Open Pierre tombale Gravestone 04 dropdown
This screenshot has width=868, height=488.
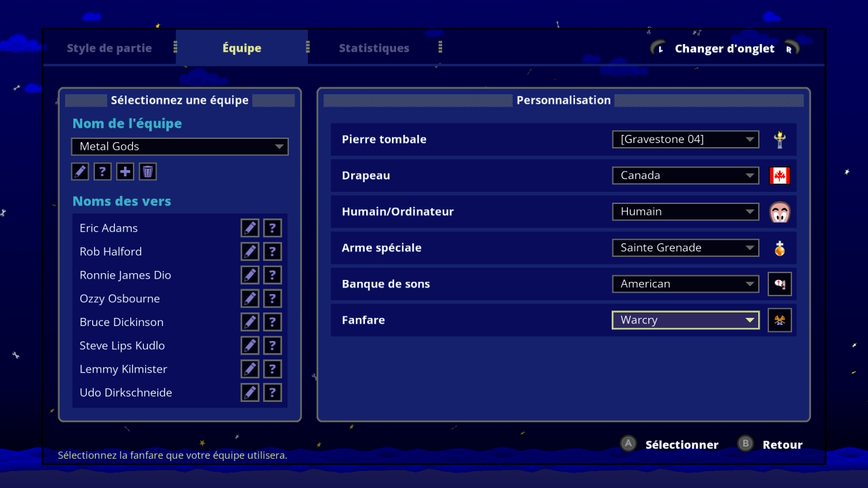point(686,139)
